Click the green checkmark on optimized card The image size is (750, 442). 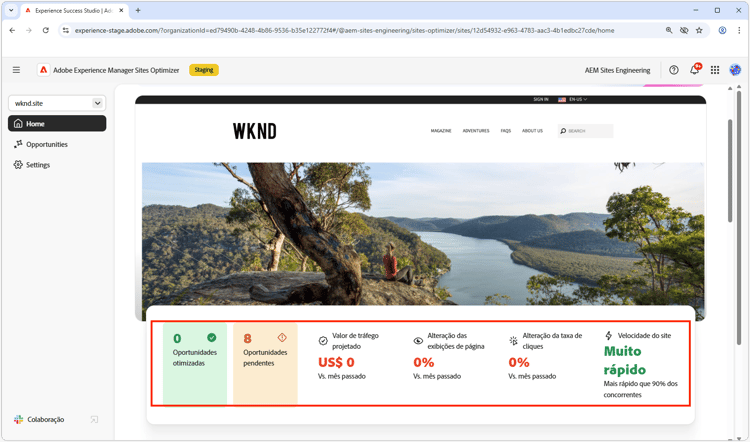click(x=211, y=338)
